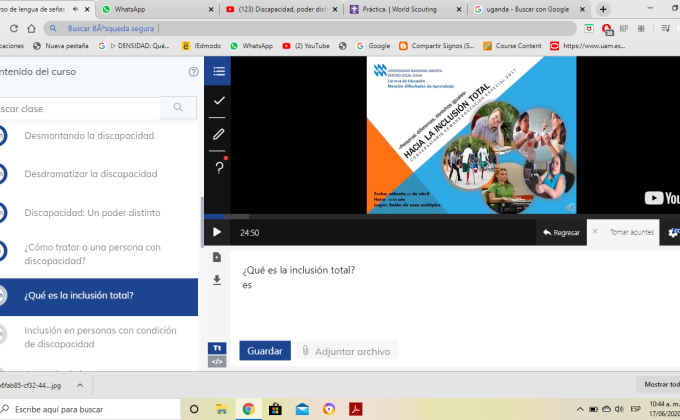Open video settings gear icon
This screenshot has height=420, width=680.
(x=673, y=233)
